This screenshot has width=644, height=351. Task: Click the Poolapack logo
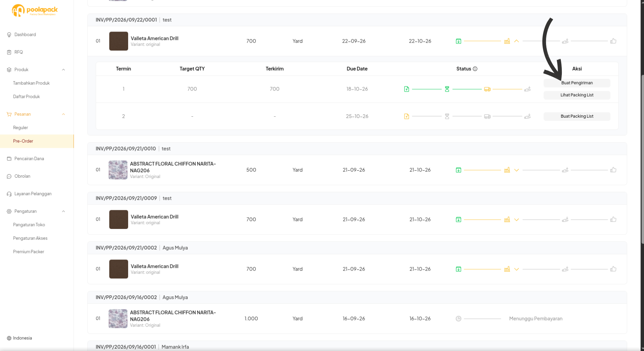(35, 10)
